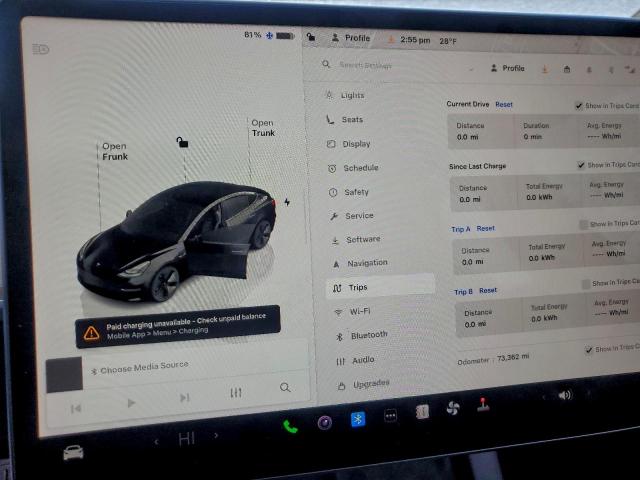This screenshot has height=480, width=640.
Task: Tap the warning triangle on charging alert
Action: tap(91, 333)
